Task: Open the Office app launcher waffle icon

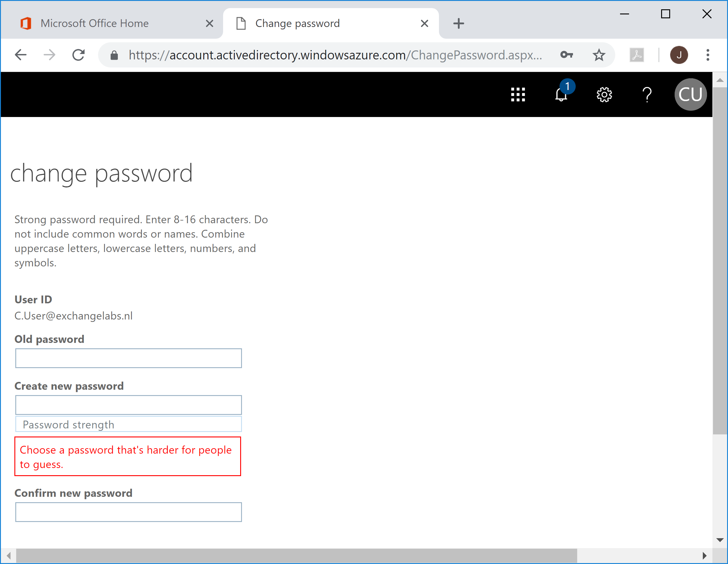Action: pyautogui.click(x=518, y=94)
